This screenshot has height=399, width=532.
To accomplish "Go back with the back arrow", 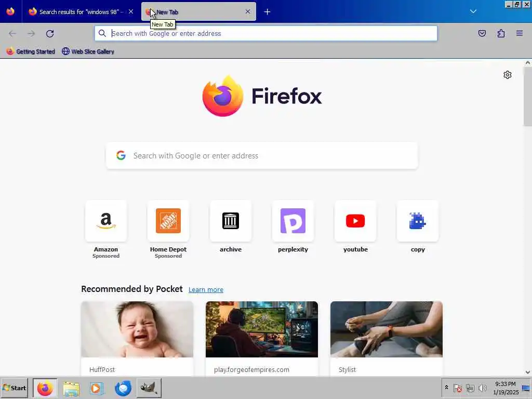I will [12, 33].
